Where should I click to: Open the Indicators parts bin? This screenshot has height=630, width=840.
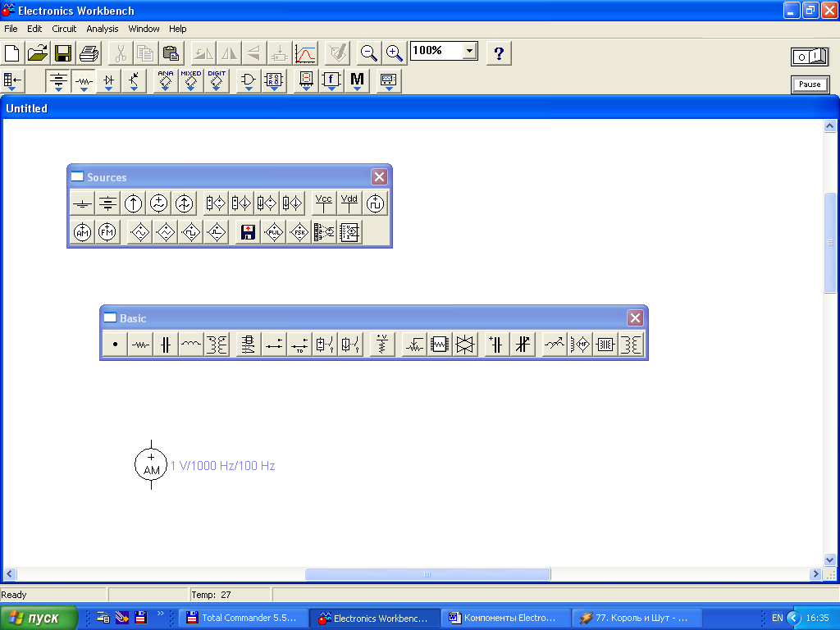306,81
